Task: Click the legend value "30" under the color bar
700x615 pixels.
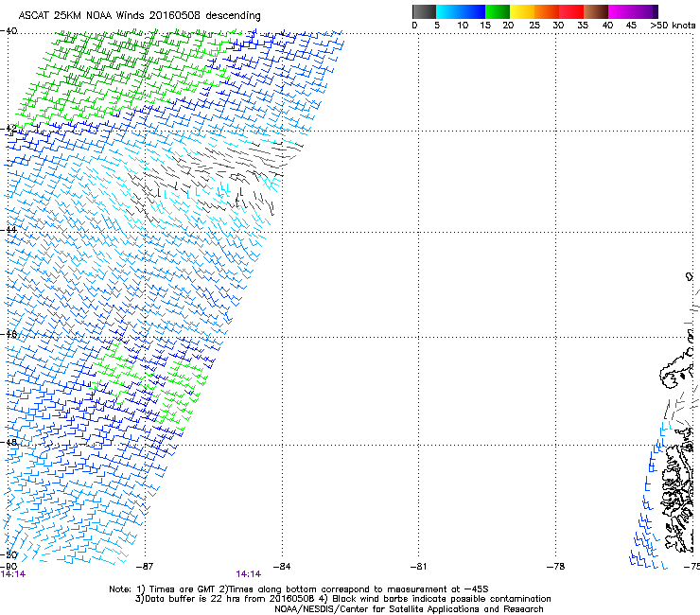Action: coord(558,26)
